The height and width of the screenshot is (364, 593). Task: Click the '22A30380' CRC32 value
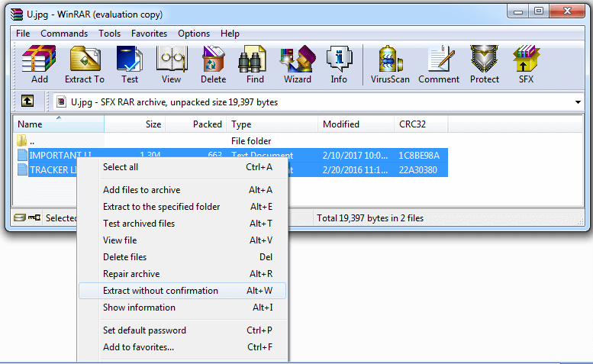click(x=418, y=170)
